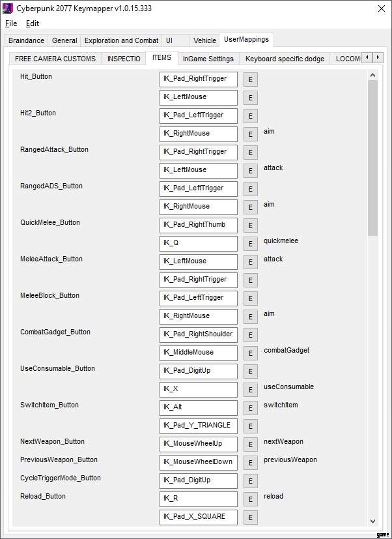Click E button for IK_R reload

pyautogui.click(x=251, y=499)
